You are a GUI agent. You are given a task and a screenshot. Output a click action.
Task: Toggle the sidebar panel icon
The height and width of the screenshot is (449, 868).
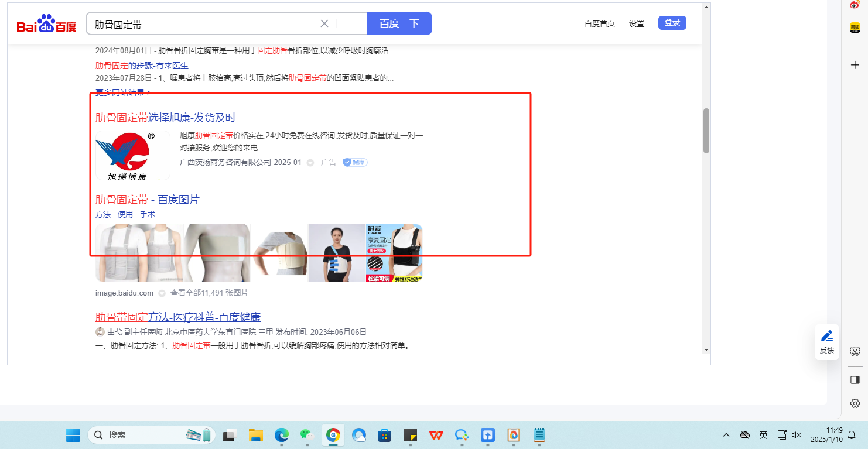[x=855, y=380]
